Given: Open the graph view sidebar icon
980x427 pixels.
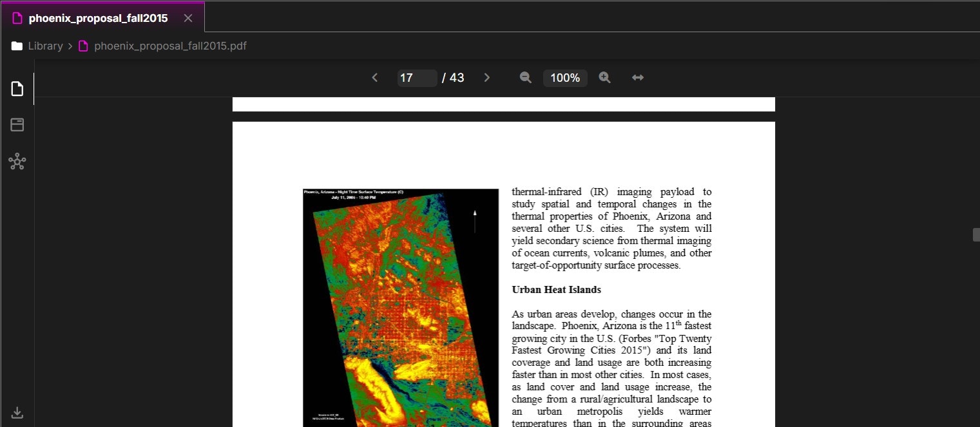Looking at the screenshot, I should 17,162.
